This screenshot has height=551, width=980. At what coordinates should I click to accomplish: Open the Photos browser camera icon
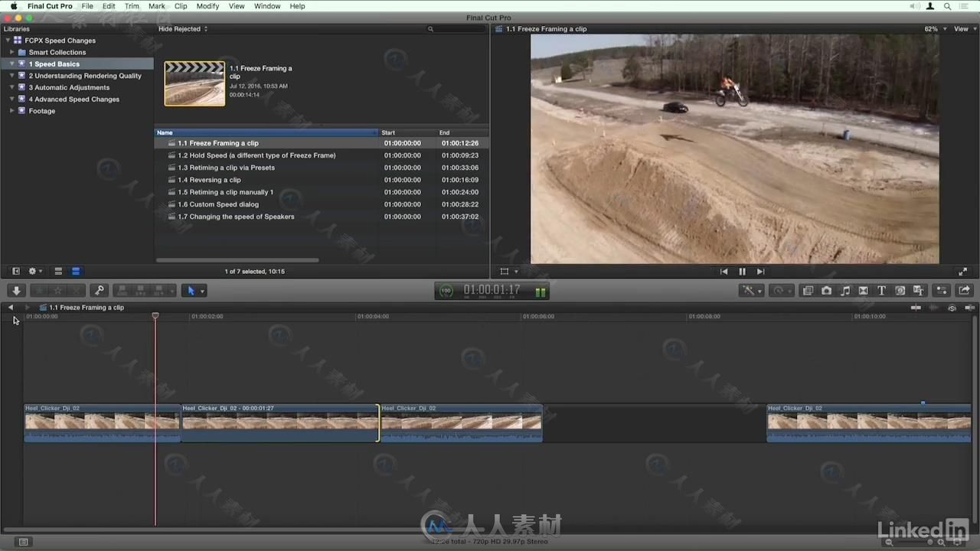[x=827, y=291]
